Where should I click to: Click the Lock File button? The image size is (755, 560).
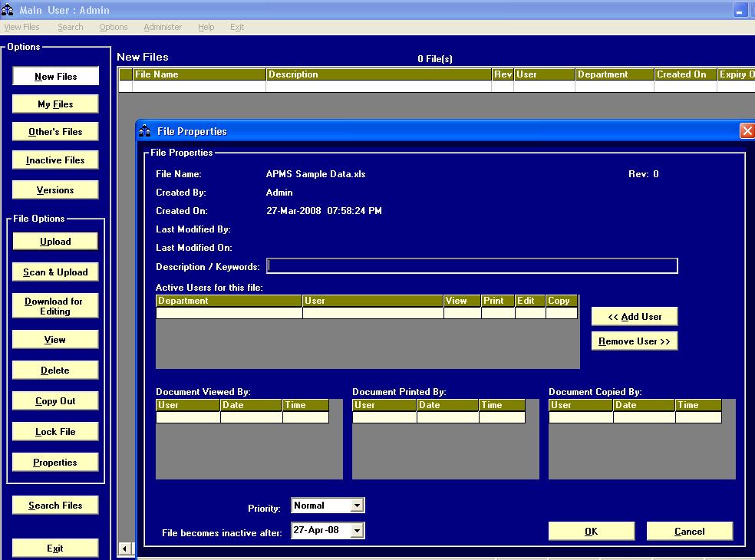point(55,432)
